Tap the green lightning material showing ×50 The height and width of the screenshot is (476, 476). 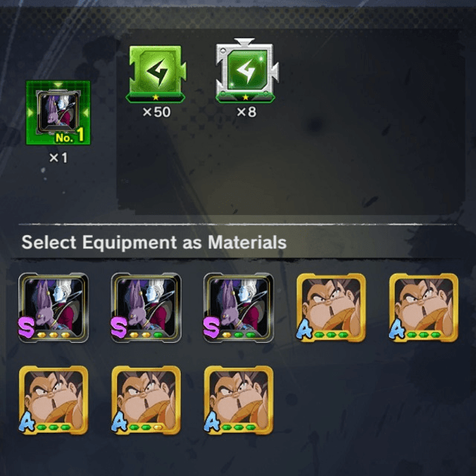(156, 74)
